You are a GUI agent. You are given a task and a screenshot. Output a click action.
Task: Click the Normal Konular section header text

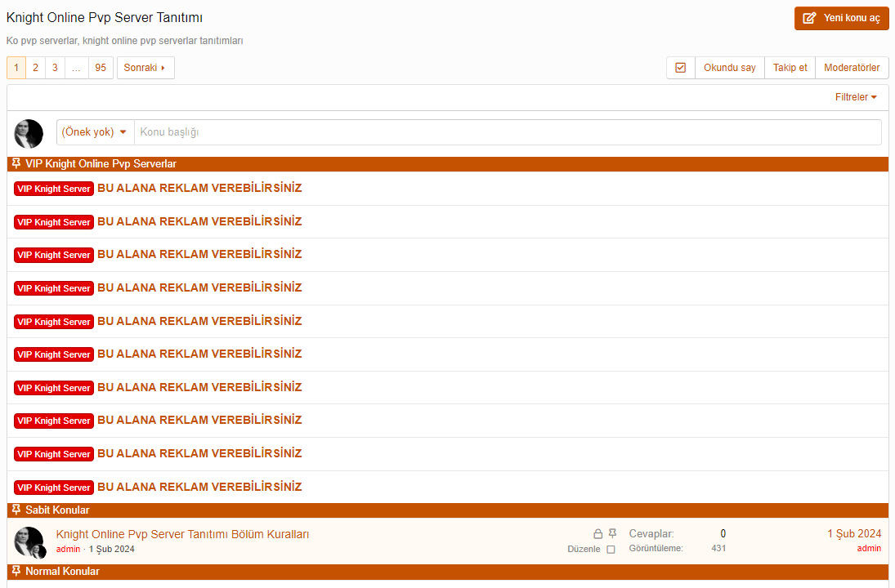click(62, 571)
